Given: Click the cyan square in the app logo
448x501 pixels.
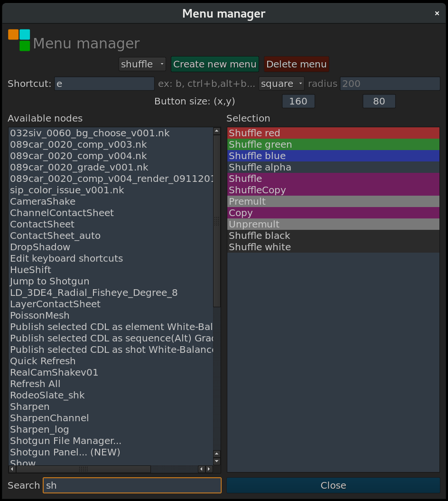Looking at the screenshot, I should click(25, 35).
